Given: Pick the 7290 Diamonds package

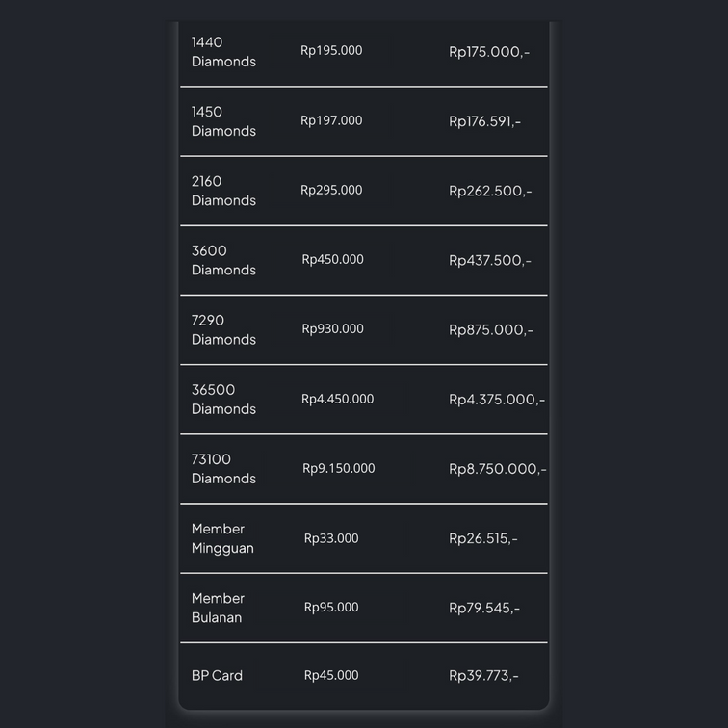Looking at the screenshot, I should 223,329.
